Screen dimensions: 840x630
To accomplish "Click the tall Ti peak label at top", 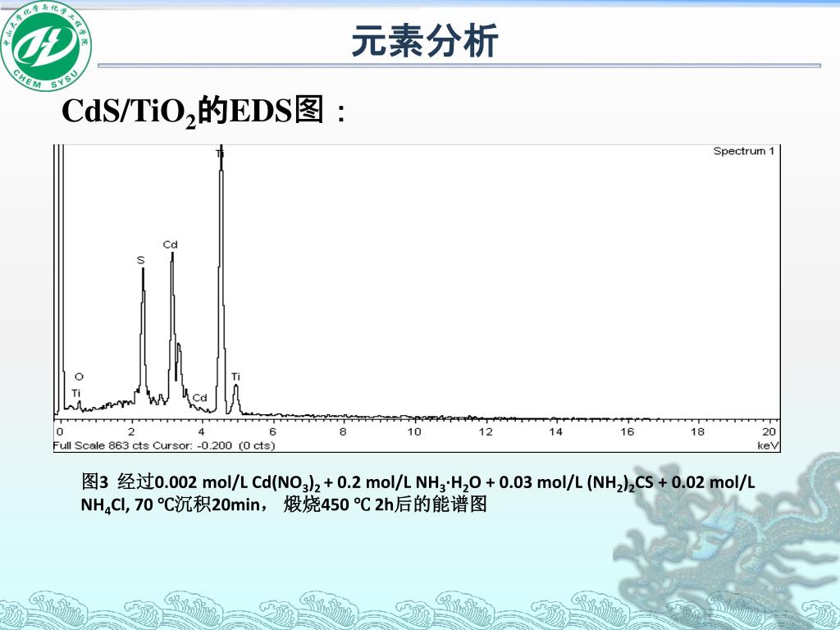I will 220,153.
